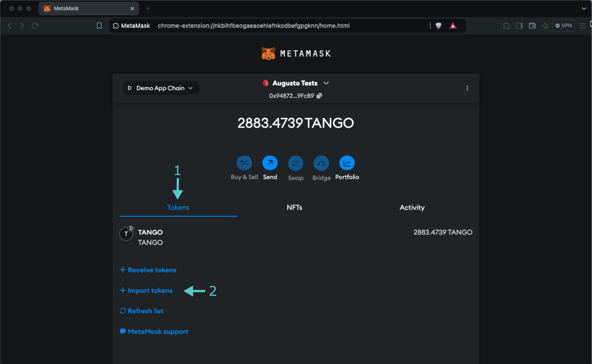Image resolution: width=592 pixels, height=364 pixels.
Task: Open the tab search chevron
Action: click(584, 9)
